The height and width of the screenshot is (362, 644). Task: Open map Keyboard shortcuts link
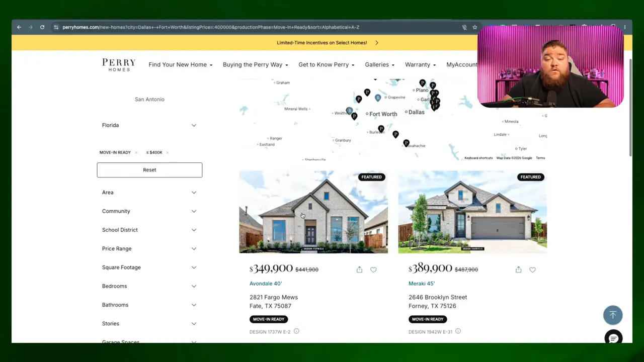tap(478, 158)
